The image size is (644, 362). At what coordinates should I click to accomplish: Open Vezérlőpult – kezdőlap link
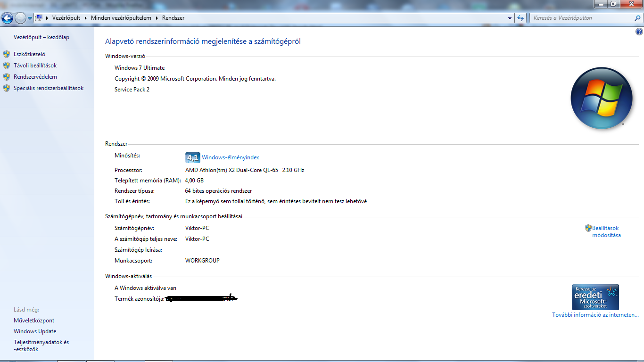tap(41, 37)
